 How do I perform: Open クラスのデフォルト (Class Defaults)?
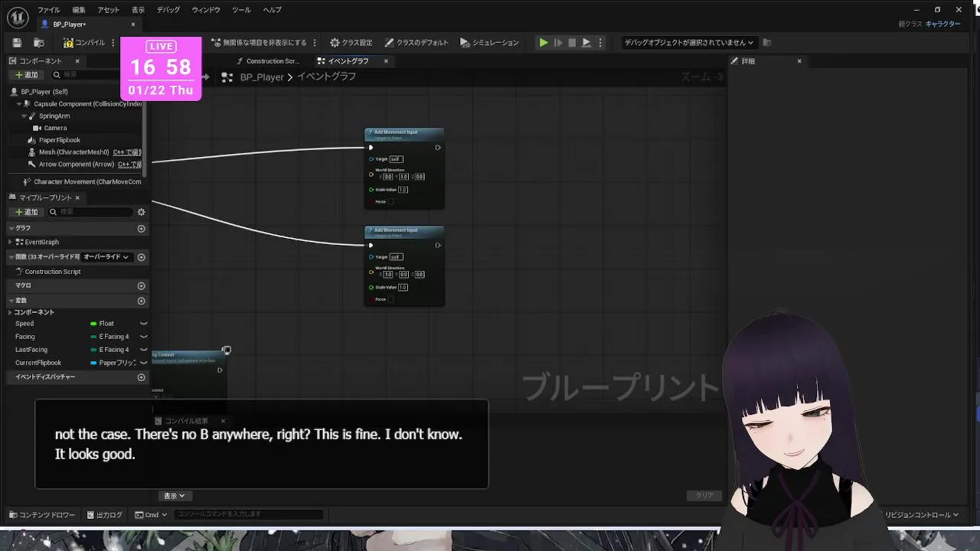[x=416, y=43]
